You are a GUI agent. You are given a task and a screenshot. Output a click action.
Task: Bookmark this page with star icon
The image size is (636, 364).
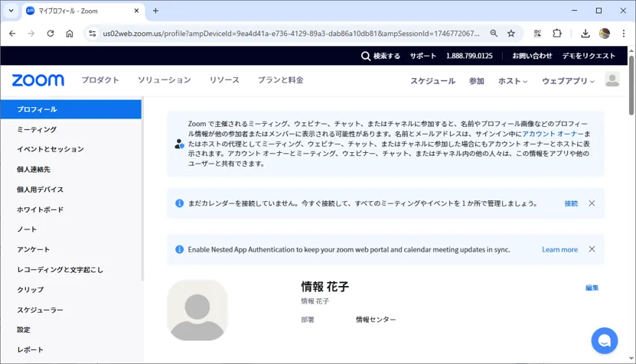point(511,34)
